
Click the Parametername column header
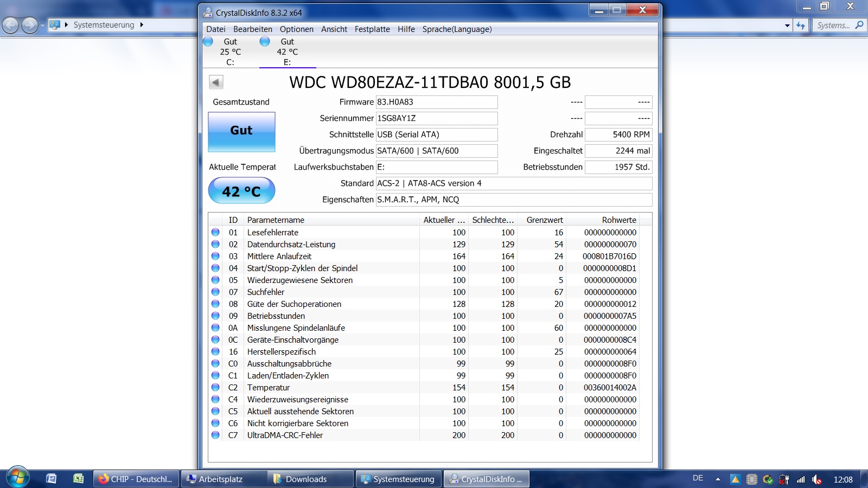(x=331, y=220)
